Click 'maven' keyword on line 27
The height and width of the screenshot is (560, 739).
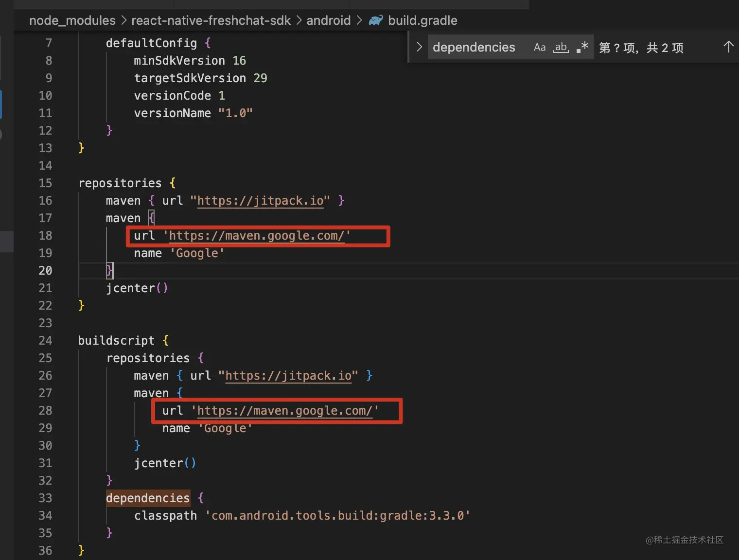(x=151, y=393)
